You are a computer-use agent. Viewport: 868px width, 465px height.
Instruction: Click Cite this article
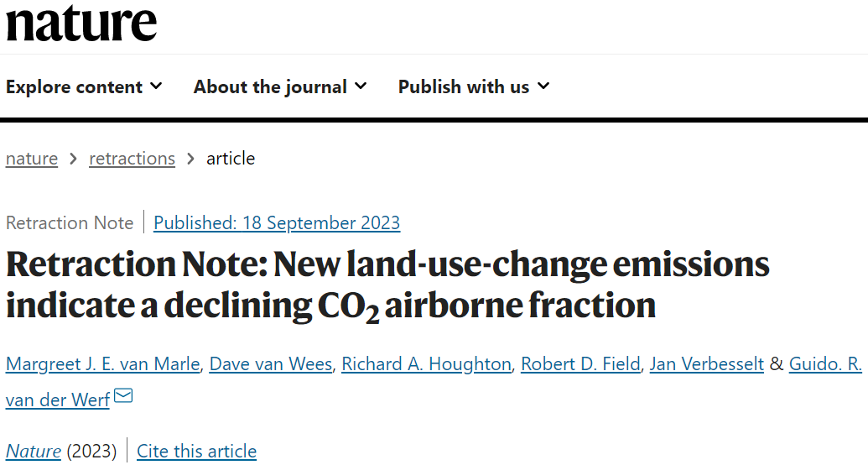pyautogui.click(x=196, y=451)
